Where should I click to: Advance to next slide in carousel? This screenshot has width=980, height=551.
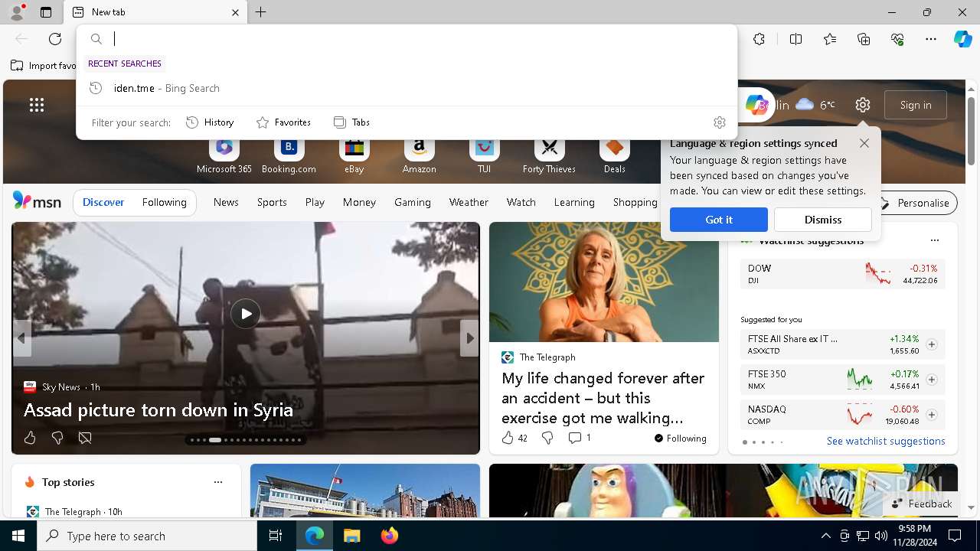point(469,337)
